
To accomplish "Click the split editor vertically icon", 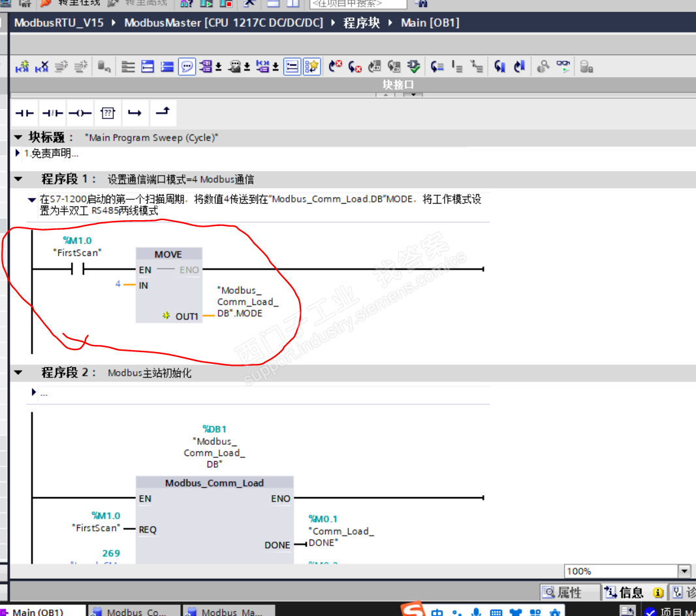I will pyautogui.click(x=293, y=3).
